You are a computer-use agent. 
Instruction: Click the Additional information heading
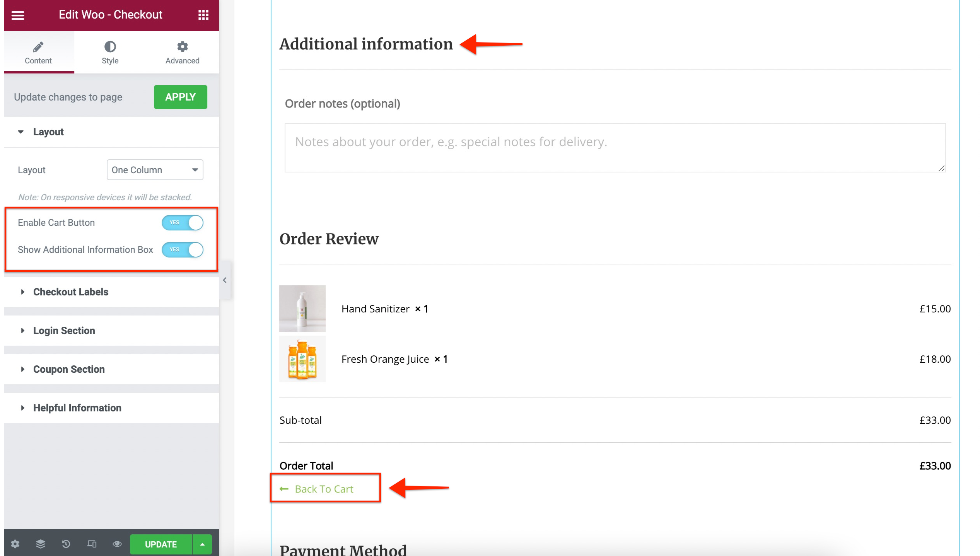pyautogui.click(x=366, y=44)
